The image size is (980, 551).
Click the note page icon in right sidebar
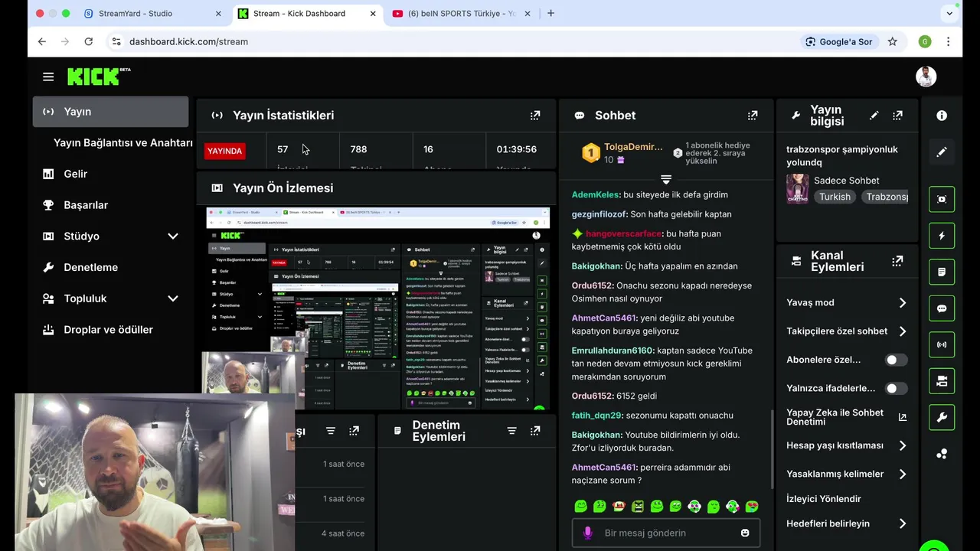(x=942, y=272)
